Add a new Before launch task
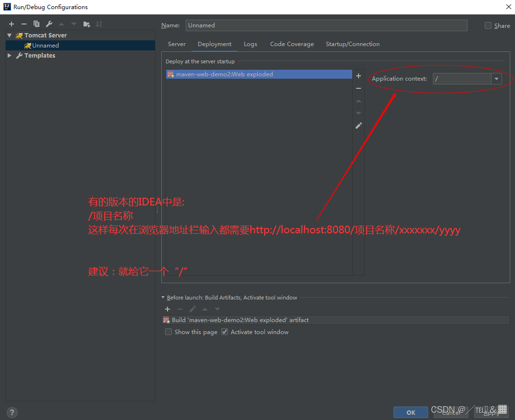Image resolution: width=515 pixels, height=420 pixels. coord(167,309)
